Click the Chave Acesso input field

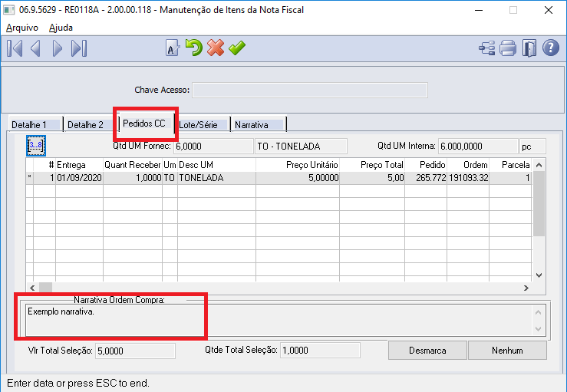310,90
